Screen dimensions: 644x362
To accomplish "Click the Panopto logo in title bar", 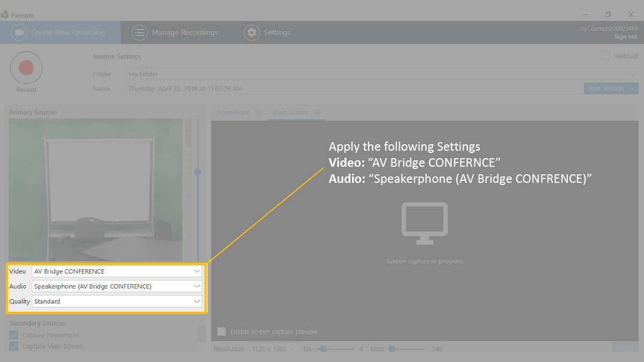I will (x=5, y=15).
